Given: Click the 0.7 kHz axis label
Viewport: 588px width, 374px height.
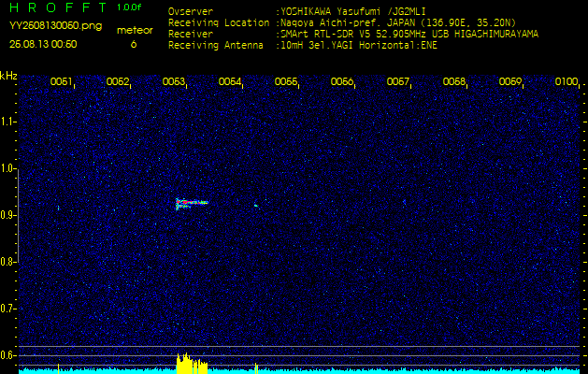Looking at the screenshot, I should [x=7, y=309].
